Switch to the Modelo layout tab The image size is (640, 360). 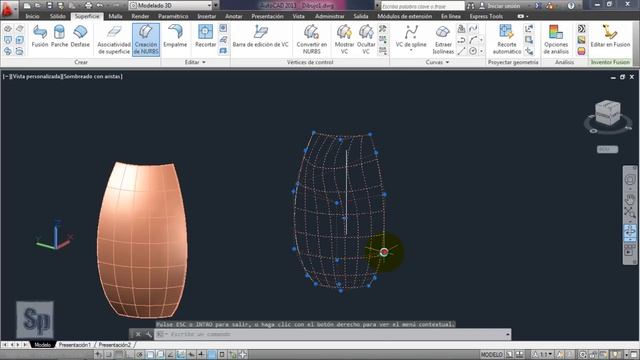(42, 345)
